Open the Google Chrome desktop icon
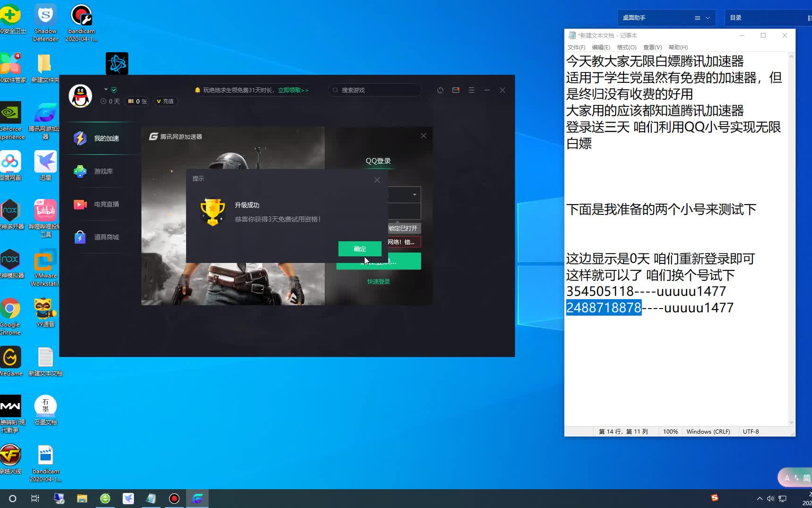The image size is (812, 508). pos(10,316)
